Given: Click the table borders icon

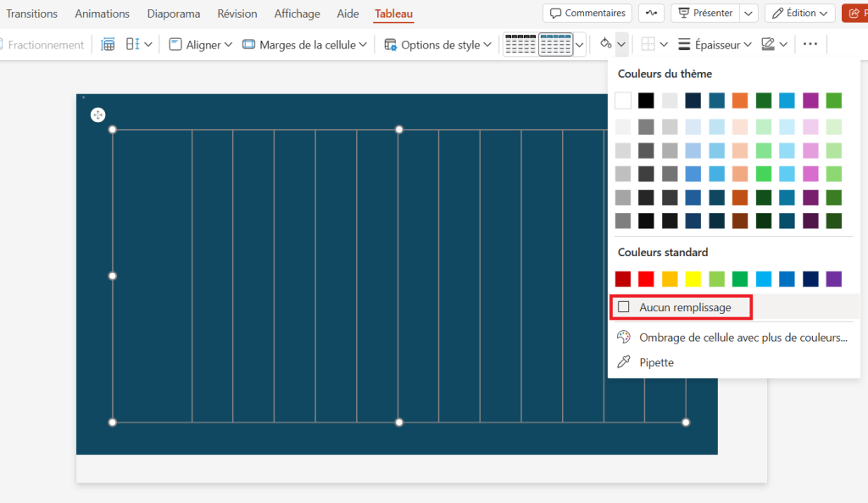Looking at the screenshot, I should [x=648, y=44].
